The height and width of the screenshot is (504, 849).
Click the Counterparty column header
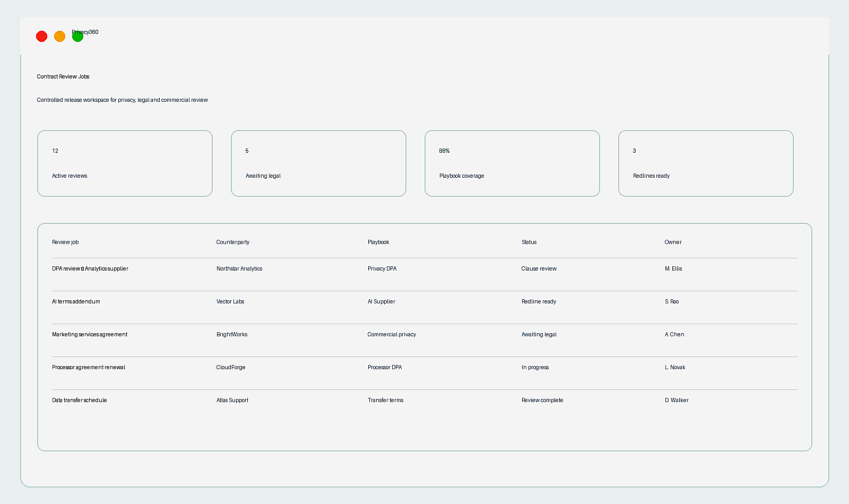[x=232, y=242]
